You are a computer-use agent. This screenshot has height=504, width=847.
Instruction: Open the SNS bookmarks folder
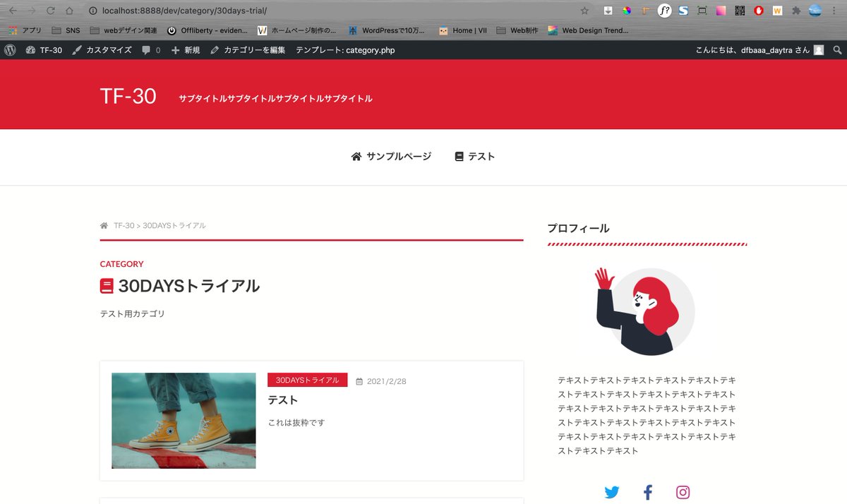pyautogui.click(x=66, y=30)
